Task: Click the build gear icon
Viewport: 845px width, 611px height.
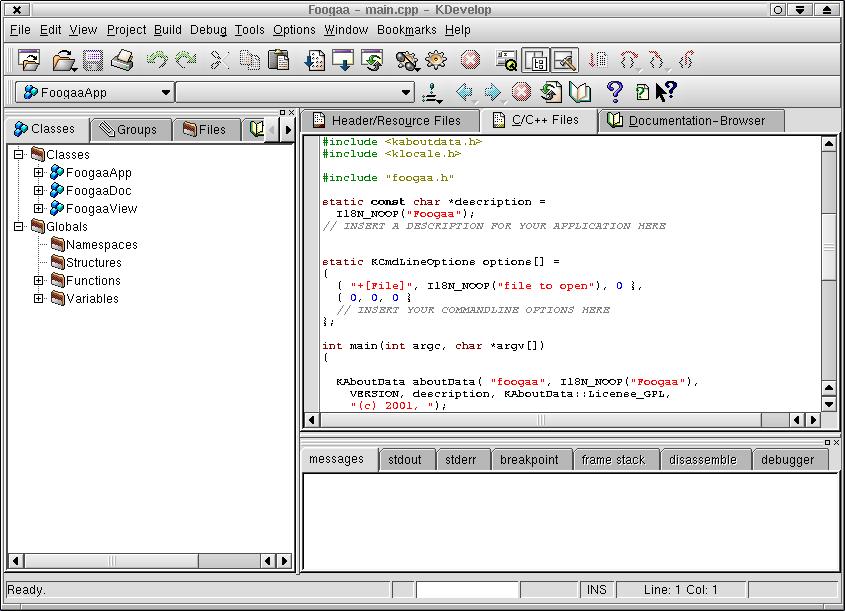Action: pos(435,61)
